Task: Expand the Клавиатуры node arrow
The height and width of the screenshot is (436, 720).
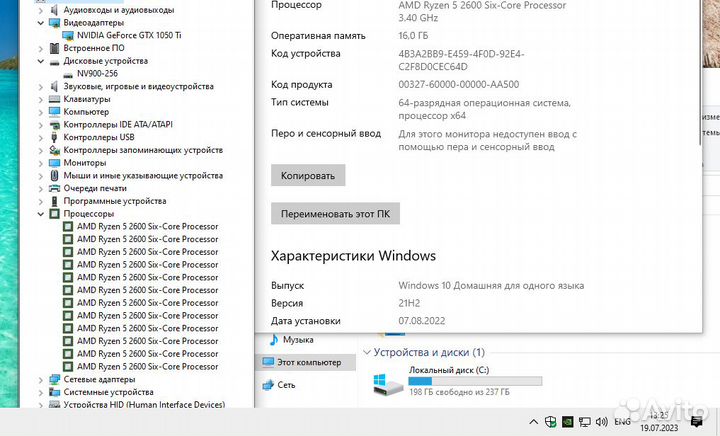Action: [x=40, y=99]
